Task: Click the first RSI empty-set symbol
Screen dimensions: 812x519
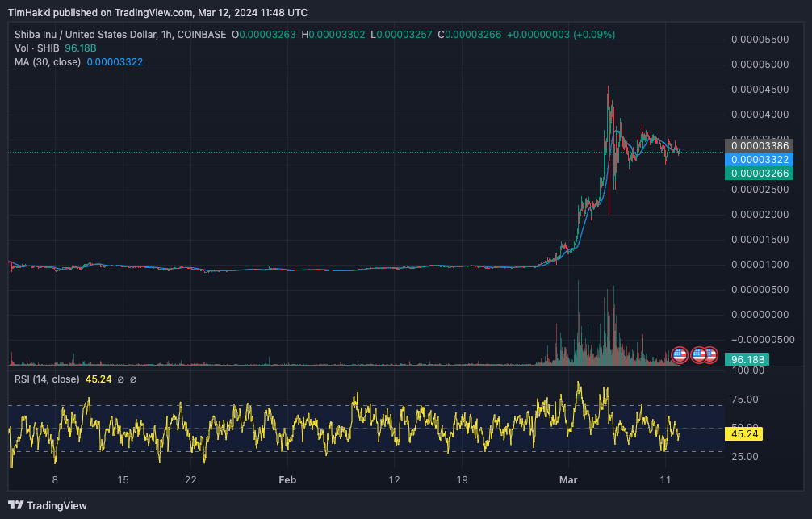Action: point(120,379)
